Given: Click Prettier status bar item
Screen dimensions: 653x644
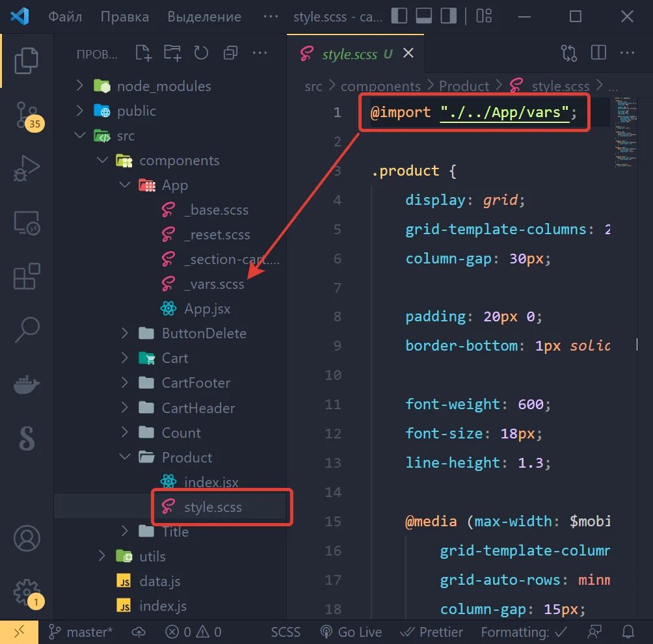Looking at the screenshot, I should point(431,632).
